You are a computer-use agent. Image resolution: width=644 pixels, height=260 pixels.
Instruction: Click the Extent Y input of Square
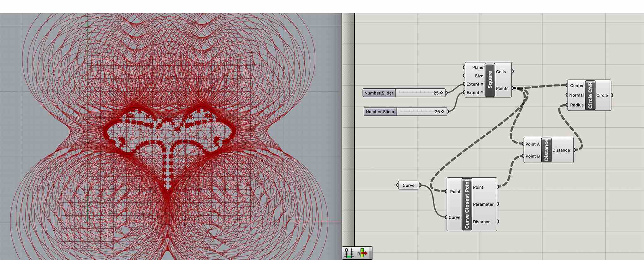474,92
